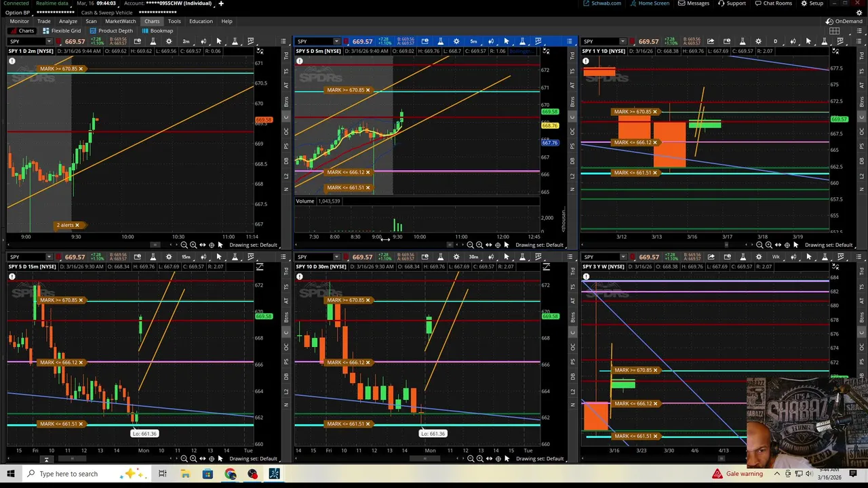Open chart settings gear on the 1Y daily chart
Viewport: 868px width, 488px height.
point(759,41)
